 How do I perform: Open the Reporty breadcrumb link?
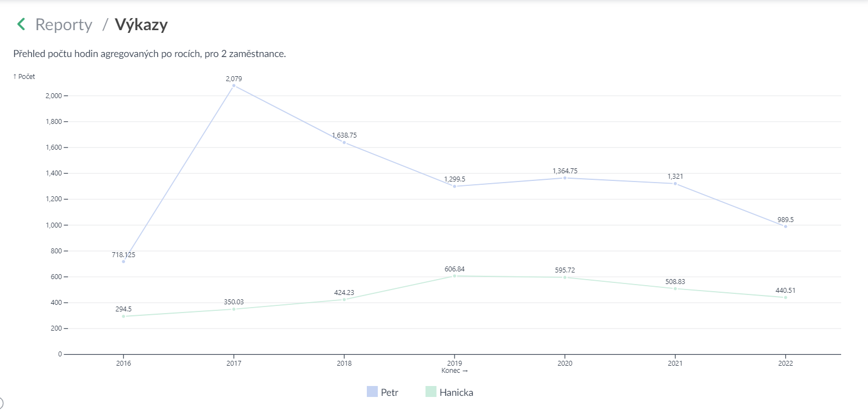click(64, 25)
